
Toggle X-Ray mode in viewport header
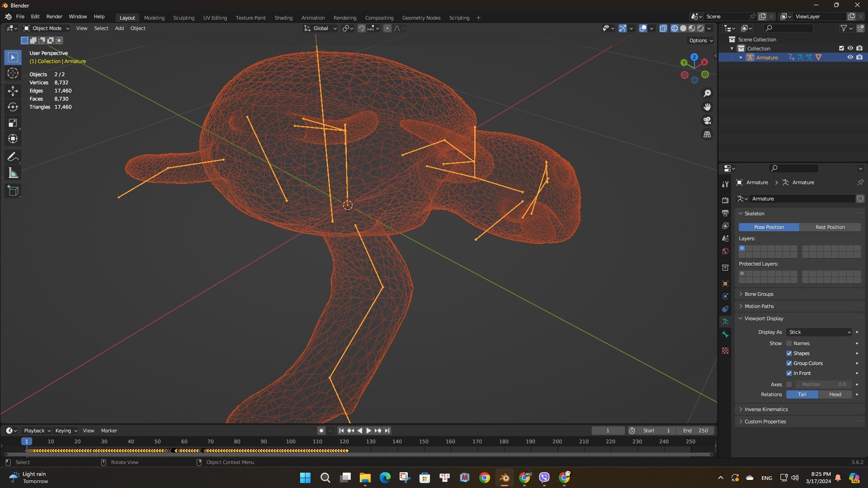click(663, 28)
